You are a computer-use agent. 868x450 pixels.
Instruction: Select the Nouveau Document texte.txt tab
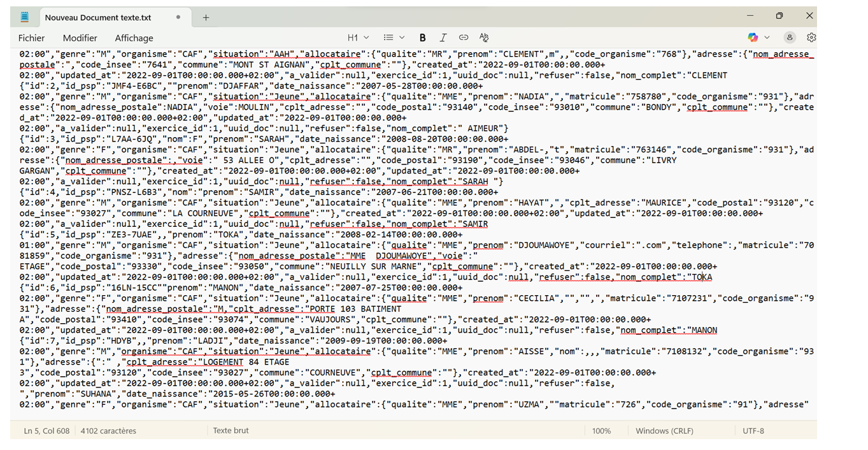coord(97,17)
